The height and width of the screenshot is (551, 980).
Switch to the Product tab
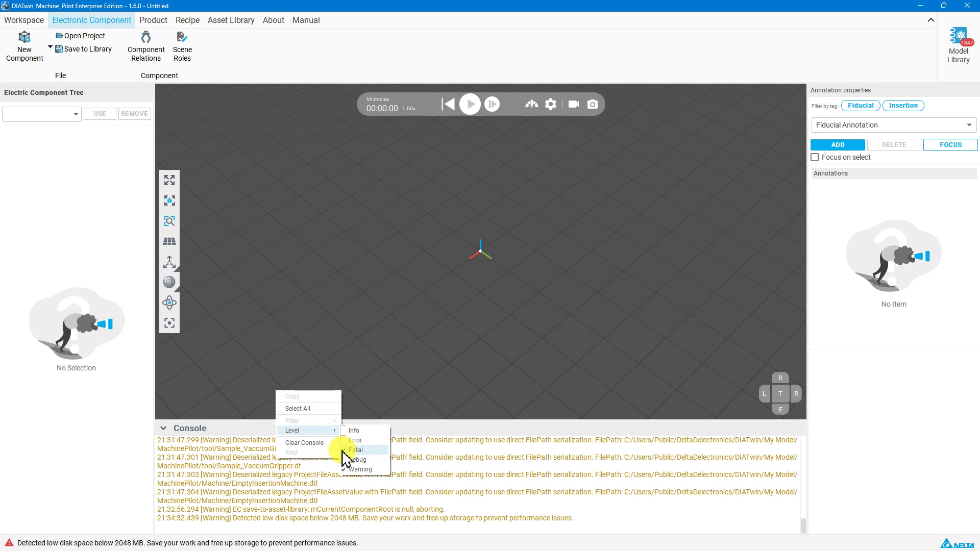click(153, 20)
